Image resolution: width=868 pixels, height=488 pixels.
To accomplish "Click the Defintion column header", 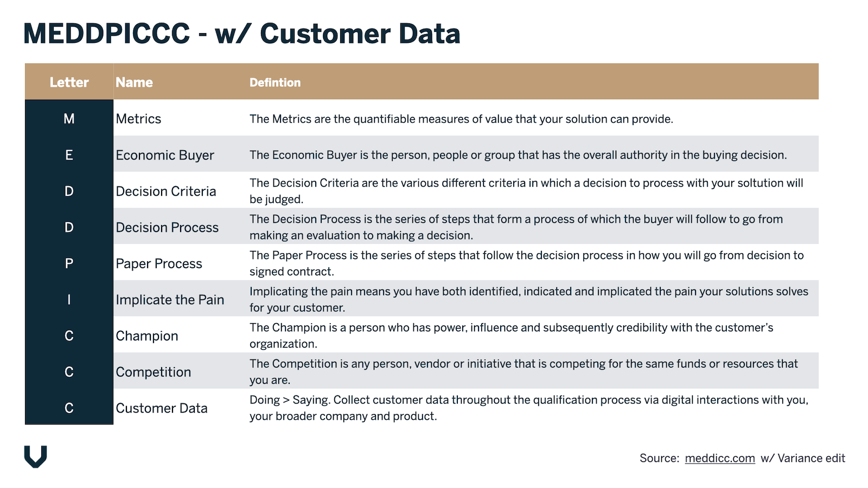I will coord(275,82).
